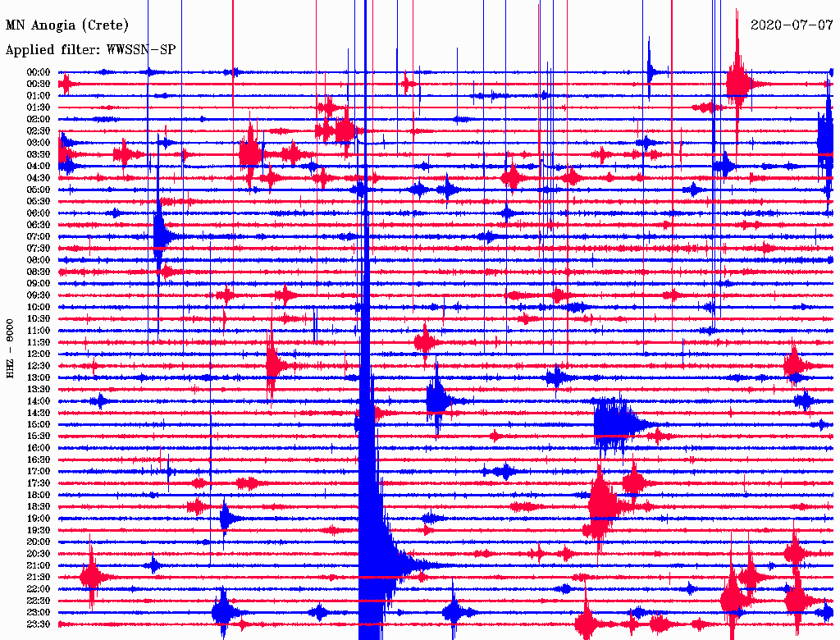Screen dimensions: 840x640
Task: Click the 'Applied filter: WWSSN-SP' text
Action: tap(90, 50)
